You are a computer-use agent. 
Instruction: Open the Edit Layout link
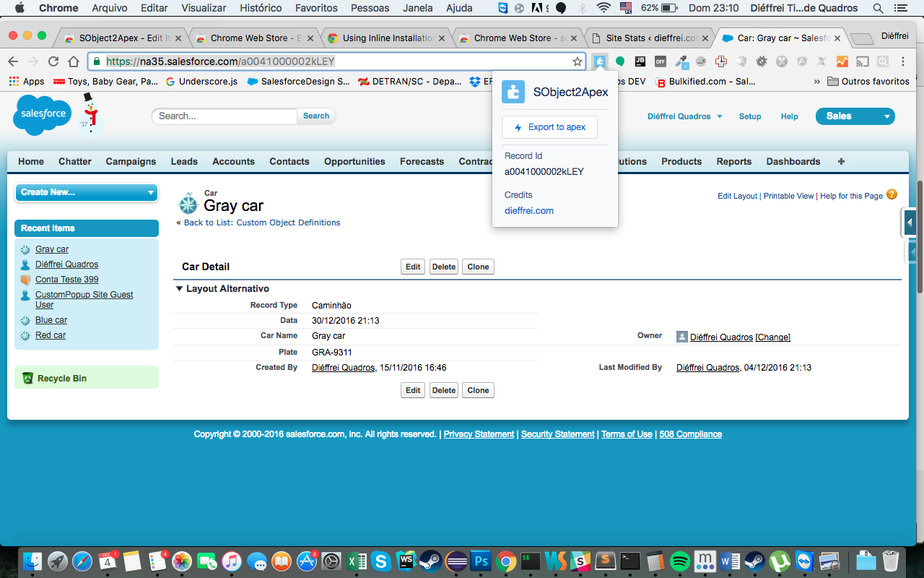[x=738, y=196]
